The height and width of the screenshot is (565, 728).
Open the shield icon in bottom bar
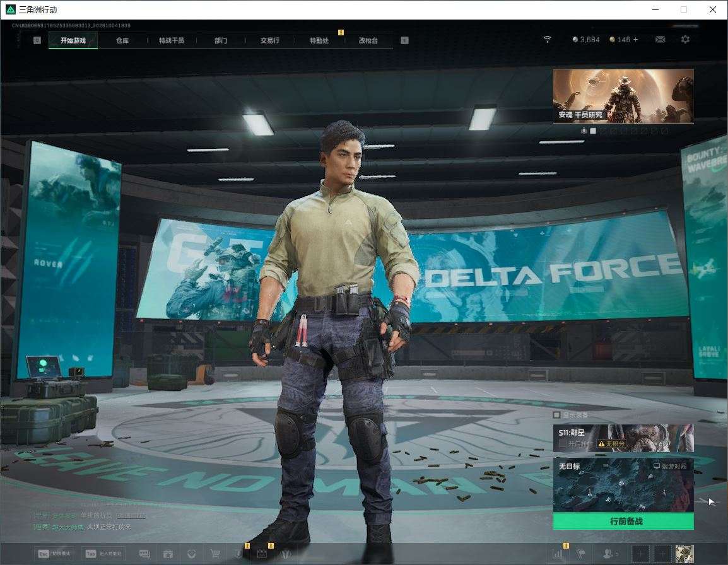[238, 554]
